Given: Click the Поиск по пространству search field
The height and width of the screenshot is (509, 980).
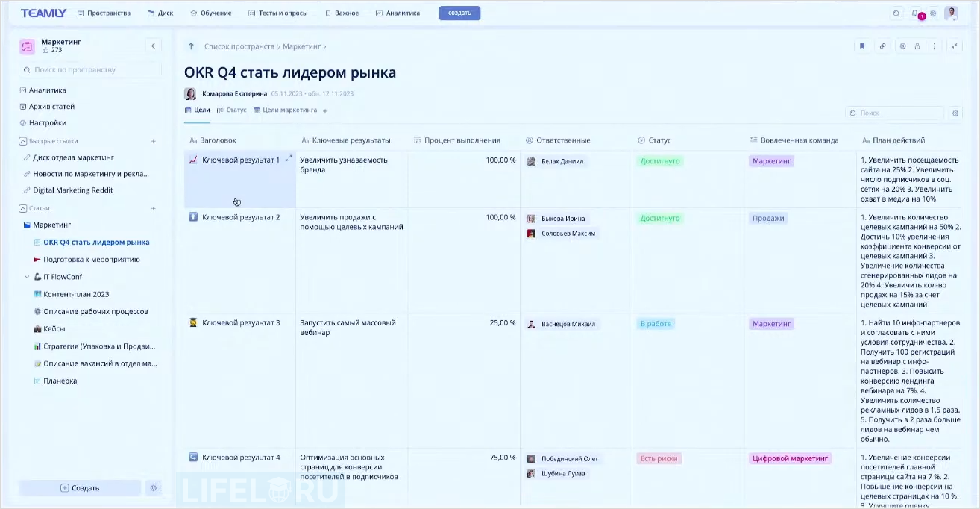Looking at the screenshot, I should 89,69.
